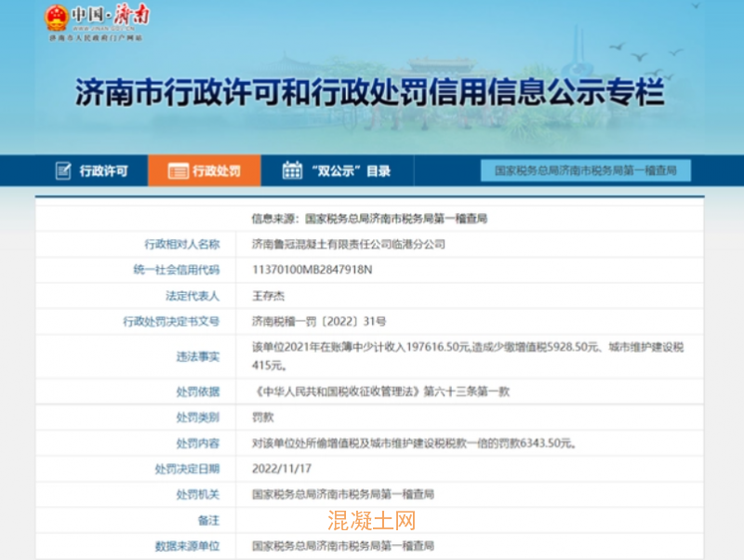Click the list icon beside 行政处罚
The height and width of the screenshot is (560, 744).
click(176, 171)
